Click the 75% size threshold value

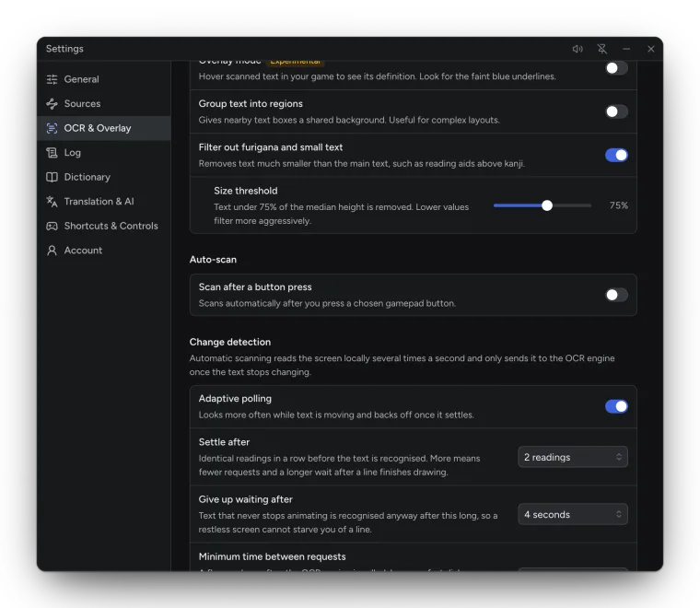pyautogui.click(x=619, y=205)
